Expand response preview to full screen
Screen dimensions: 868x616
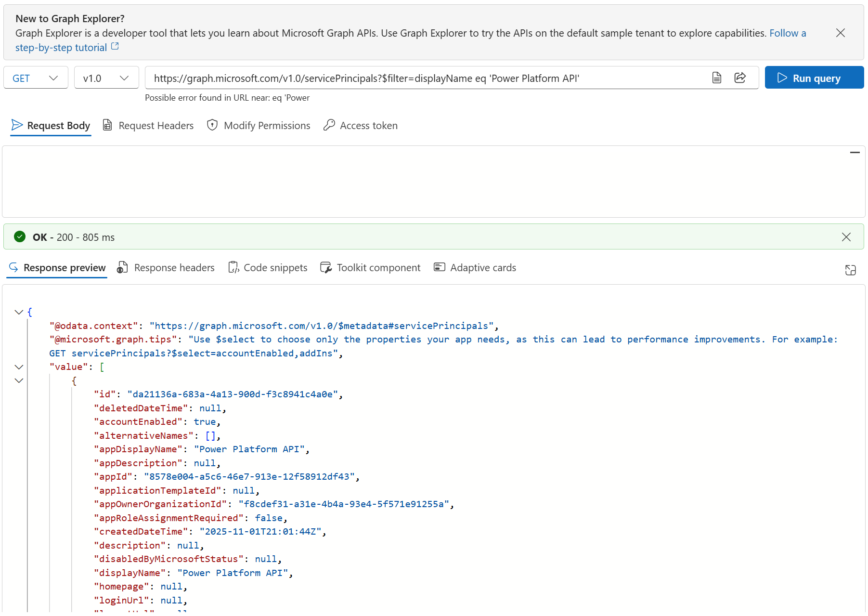point(850,270)
